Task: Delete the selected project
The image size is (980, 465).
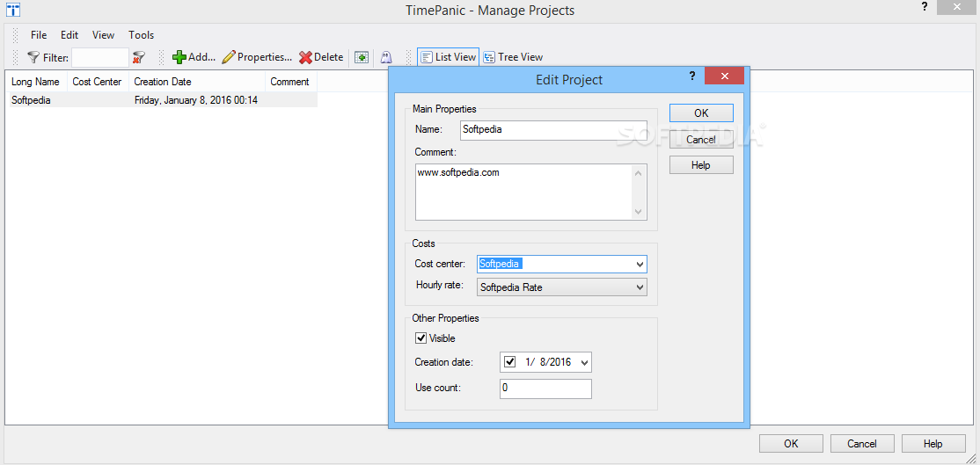Action: coord(321,57)
